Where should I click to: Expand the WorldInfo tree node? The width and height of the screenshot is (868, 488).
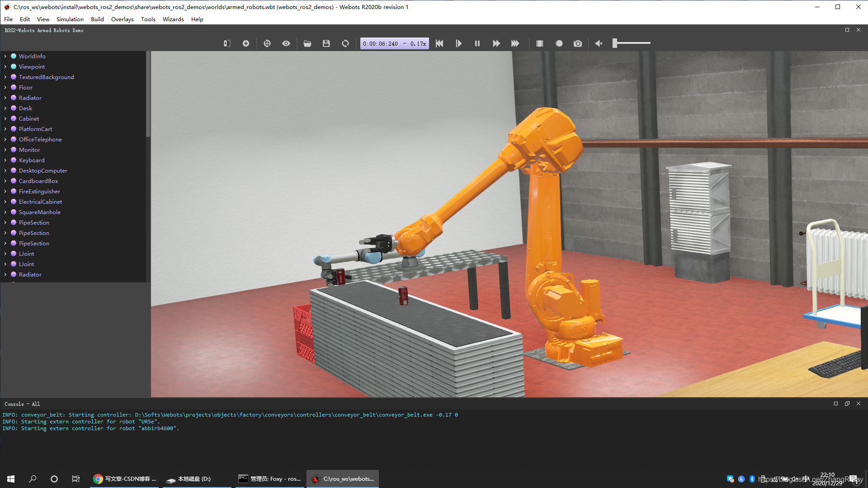[x=5, y=56]
